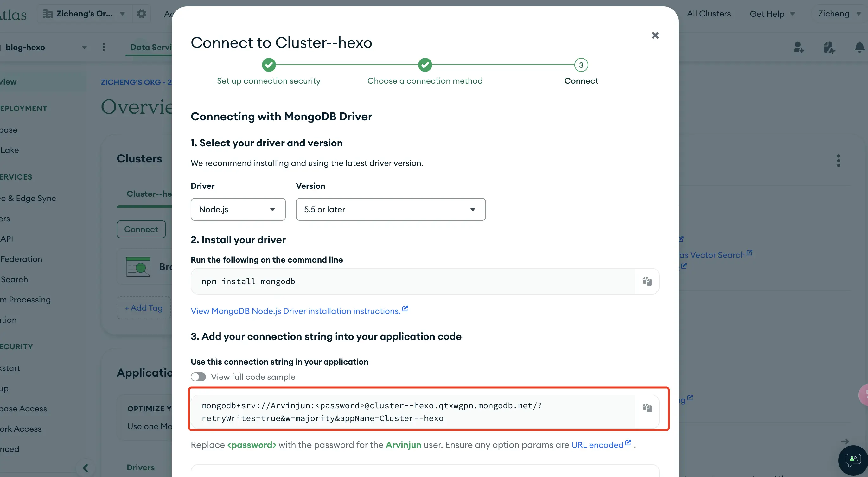Click the Browse collections icon on cluster card

tap(138, 266)
